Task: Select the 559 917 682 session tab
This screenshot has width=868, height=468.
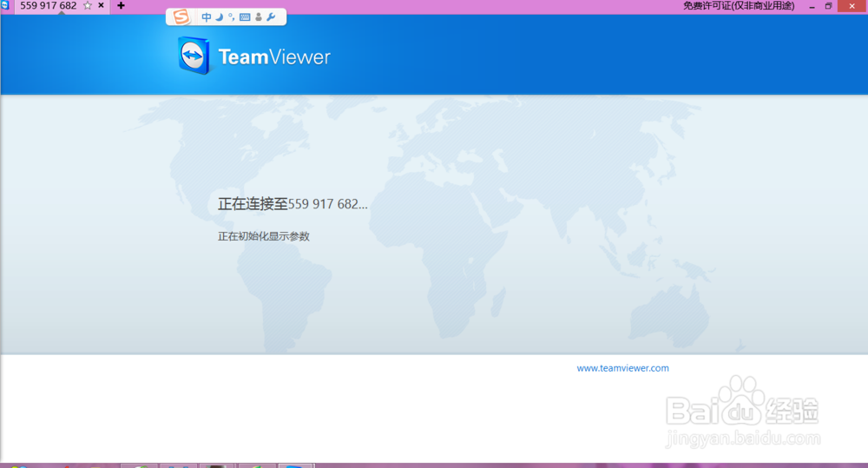Action: pyautogui.click(x=62, y=6)
